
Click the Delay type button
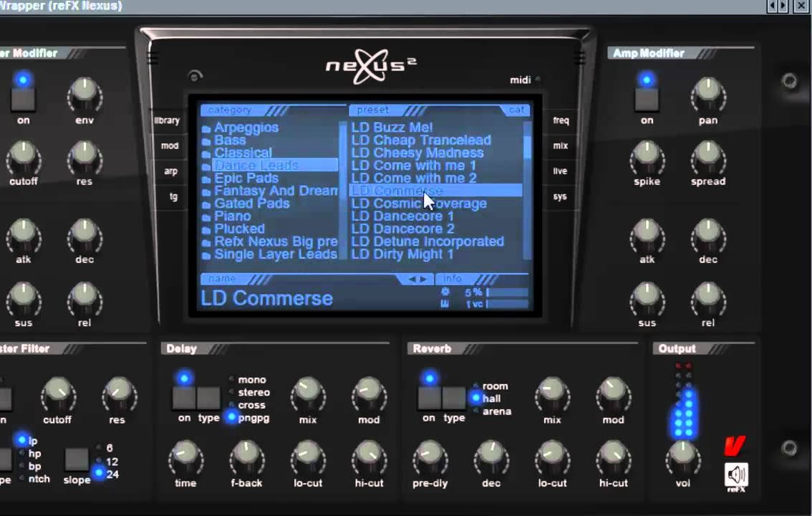coord(208,397)
